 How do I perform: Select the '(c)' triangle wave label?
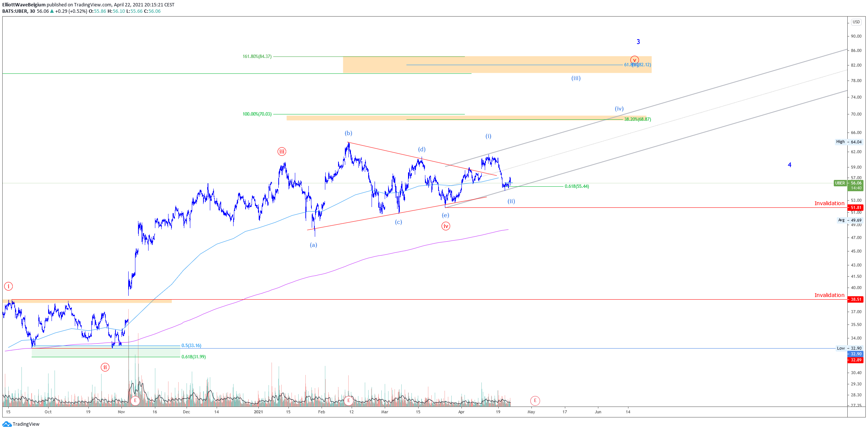398,222
